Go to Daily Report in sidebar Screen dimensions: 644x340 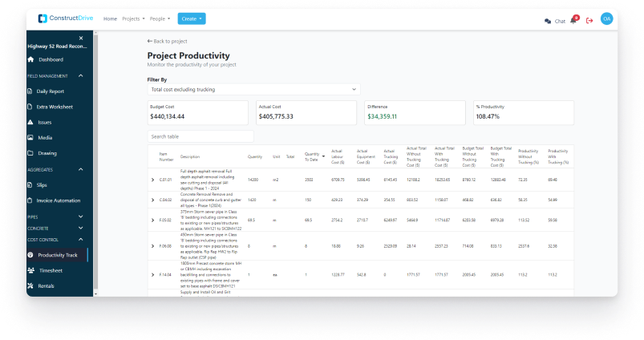coord(52,91)
